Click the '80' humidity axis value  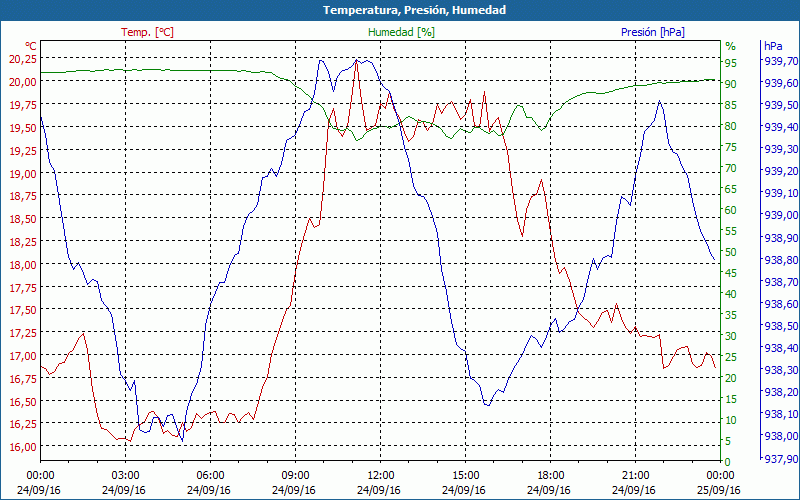coord(731,126)
